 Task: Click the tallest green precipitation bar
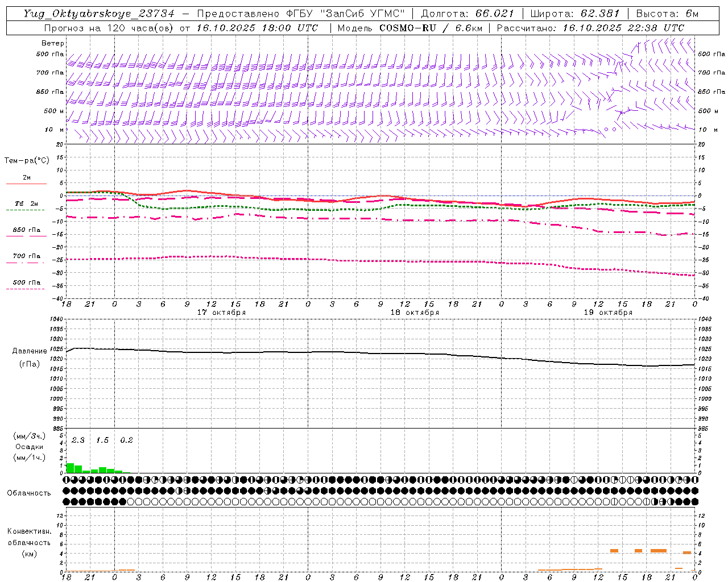point(70,468)
